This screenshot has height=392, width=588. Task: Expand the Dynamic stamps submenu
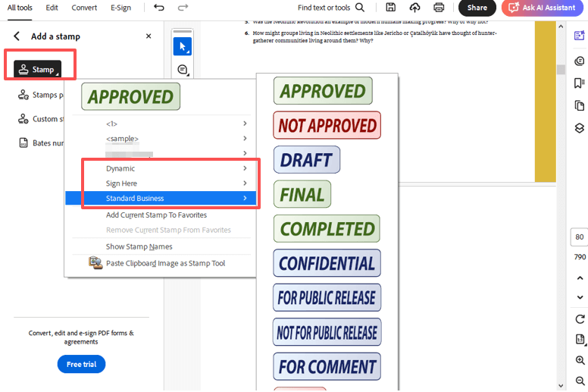161,168
